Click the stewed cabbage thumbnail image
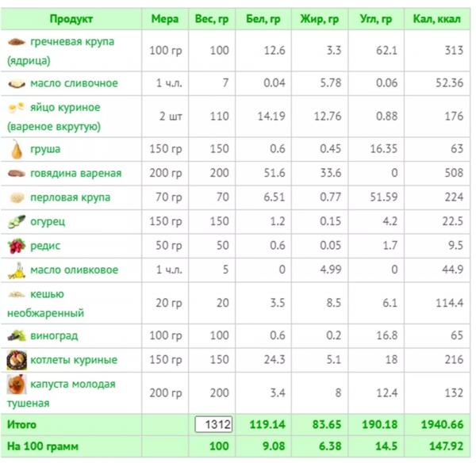Screen dimensions: 476x463 (x=17, y=384)
